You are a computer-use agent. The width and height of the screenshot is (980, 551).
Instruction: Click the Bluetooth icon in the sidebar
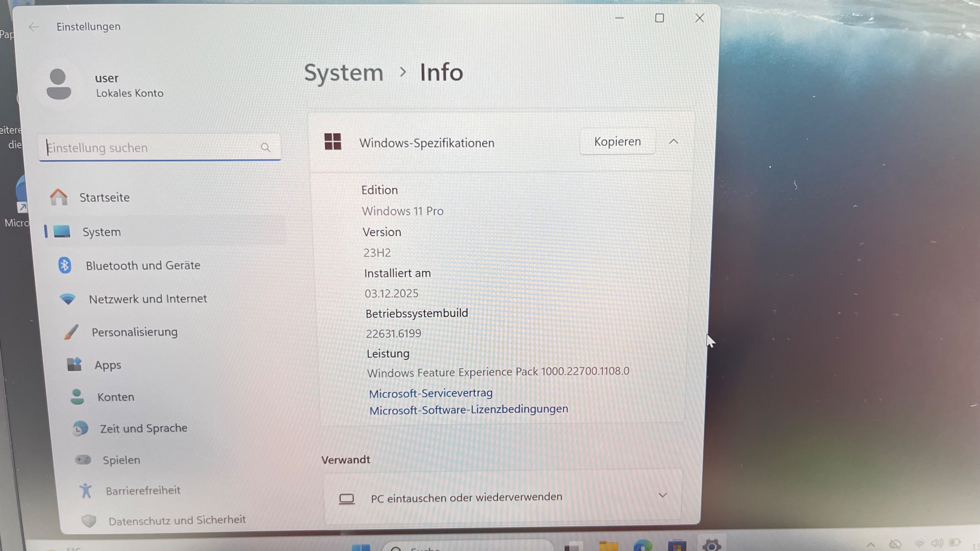pyautogui.click(x=65, y=265)
